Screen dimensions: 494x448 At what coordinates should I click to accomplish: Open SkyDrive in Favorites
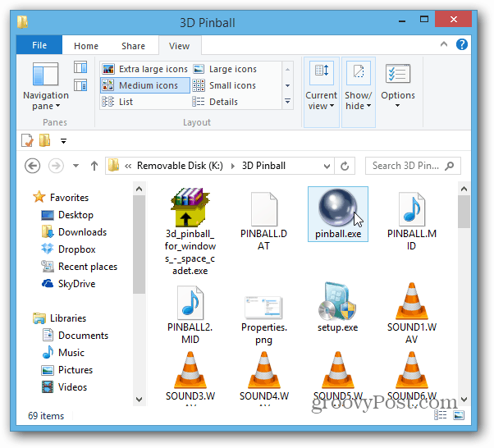(68, 284)
